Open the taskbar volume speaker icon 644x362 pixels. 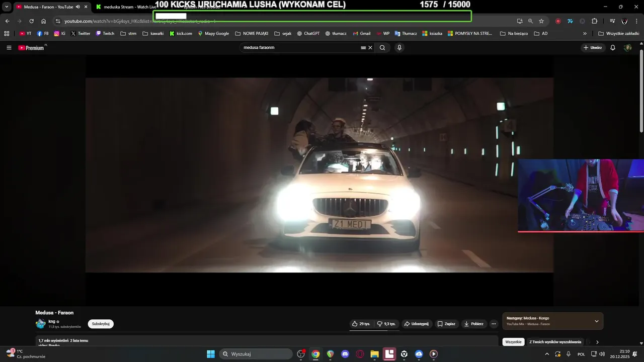coord(602,354)
